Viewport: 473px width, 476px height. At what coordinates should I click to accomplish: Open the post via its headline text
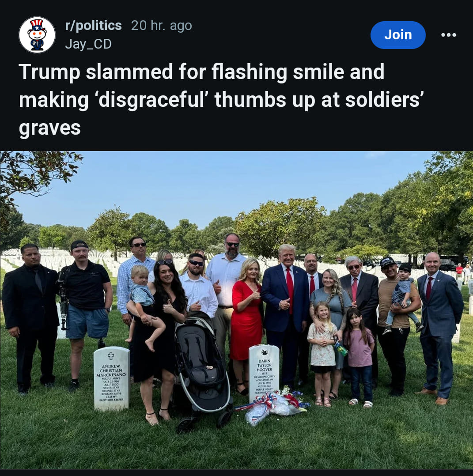[x=221, y=100]
